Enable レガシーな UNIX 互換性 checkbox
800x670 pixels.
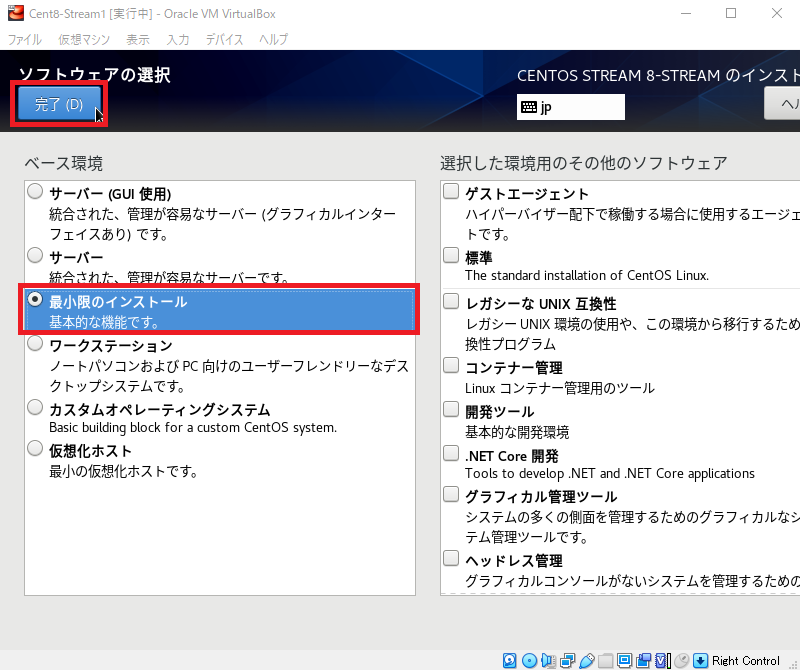tap(451, 301)
